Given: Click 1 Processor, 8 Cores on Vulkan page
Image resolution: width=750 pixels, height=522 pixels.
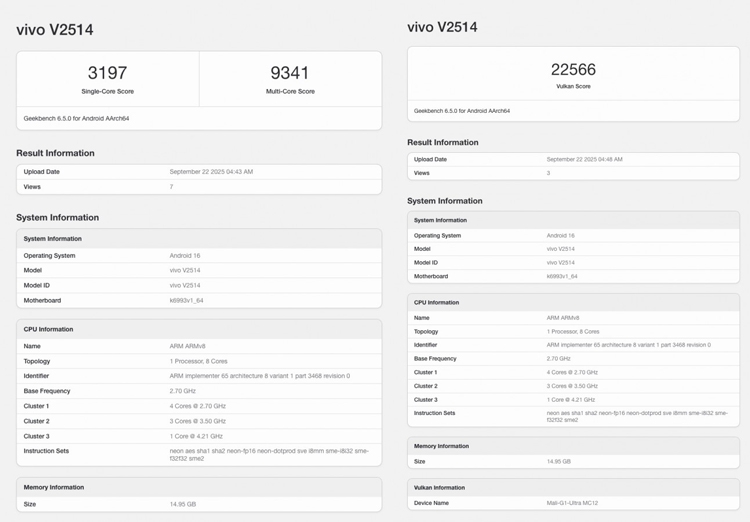Looking at the screenshot, I should coord(573,332).
